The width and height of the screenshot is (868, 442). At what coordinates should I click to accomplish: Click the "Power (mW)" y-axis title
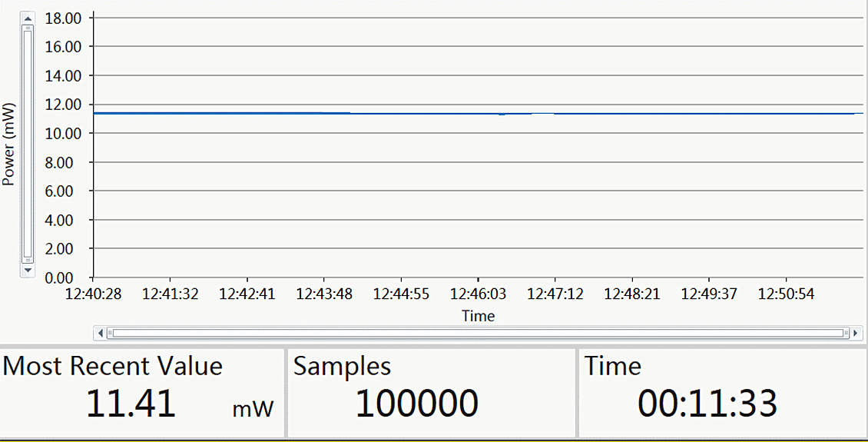click(9, 144)
